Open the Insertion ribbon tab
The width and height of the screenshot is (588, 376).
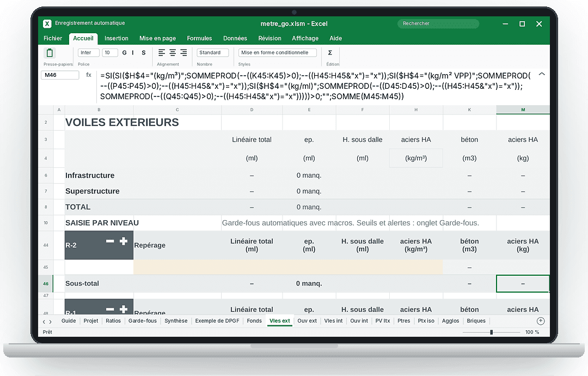click(x=117, y=38)
